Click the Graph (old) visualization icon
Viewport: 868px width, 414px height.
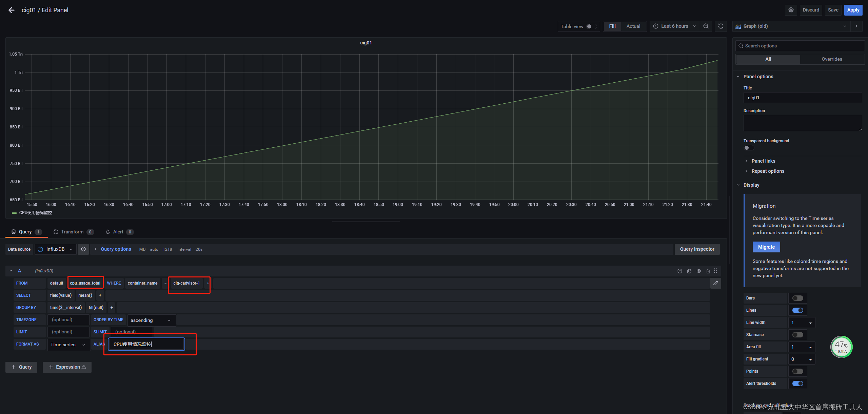click(x=738, y=26)
